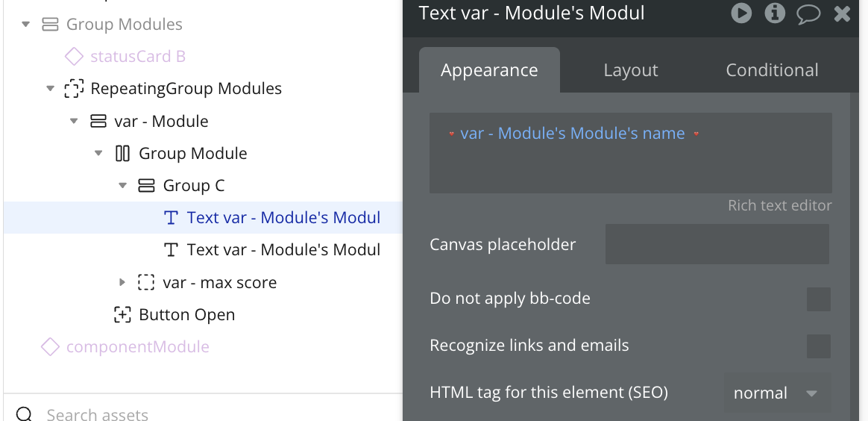
Task: Collapse the Group Modules tree node
Action: [x=25, y=25]
